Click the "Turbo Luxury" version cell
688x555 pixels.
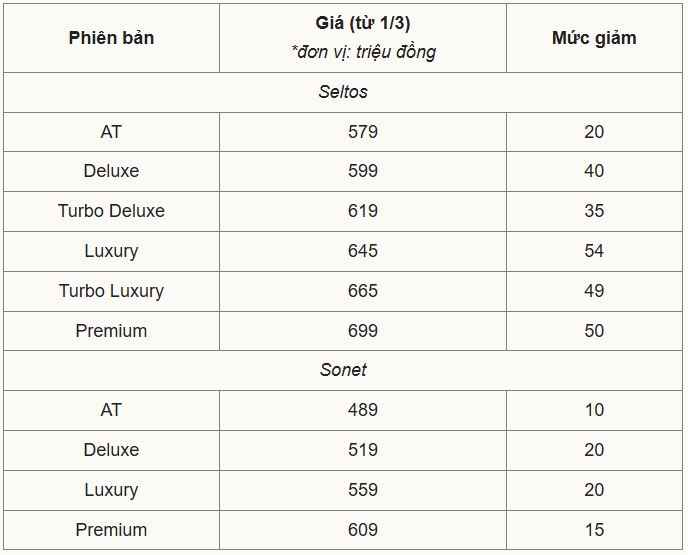click(x=111, y=291)
